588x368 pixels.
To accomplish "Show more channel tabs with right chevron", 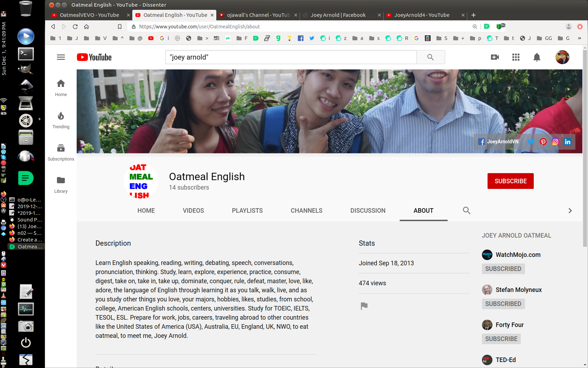I will point(570,211).
